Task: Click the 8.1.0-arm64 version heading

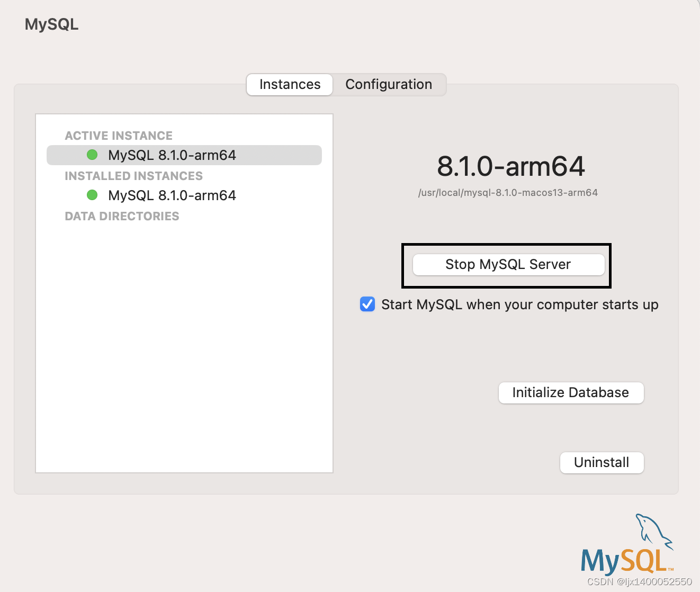Action: (511, 166)
